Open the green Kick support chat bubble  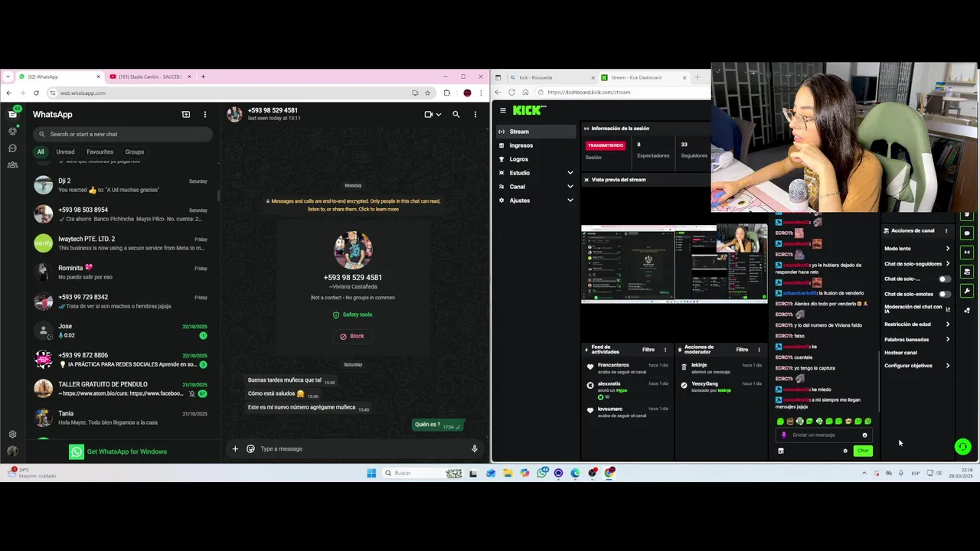point(963,447)
